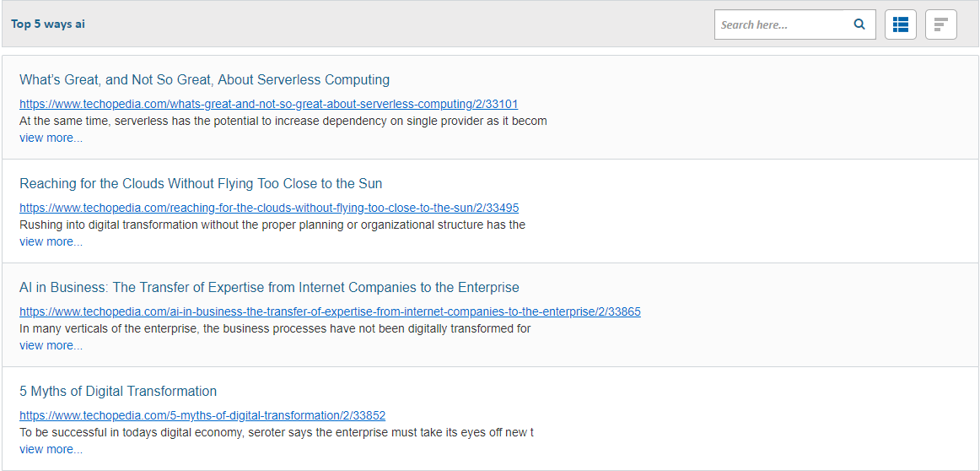
Task: Open the Top 5 ways ai heading
Action: (x=48, y=24)
